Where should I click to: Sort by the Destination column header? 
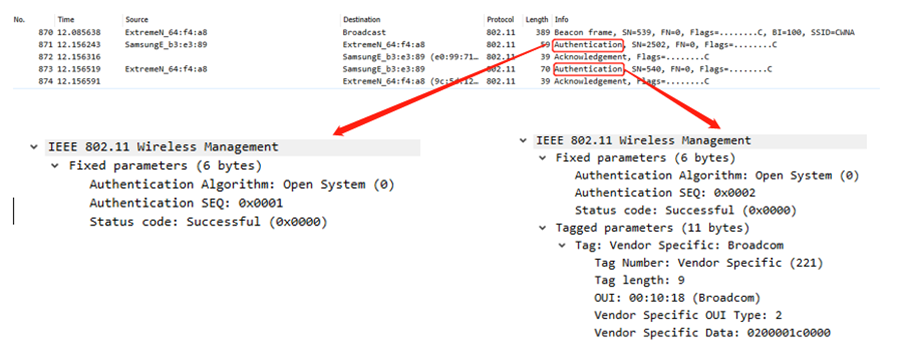[x=361, y=20]
